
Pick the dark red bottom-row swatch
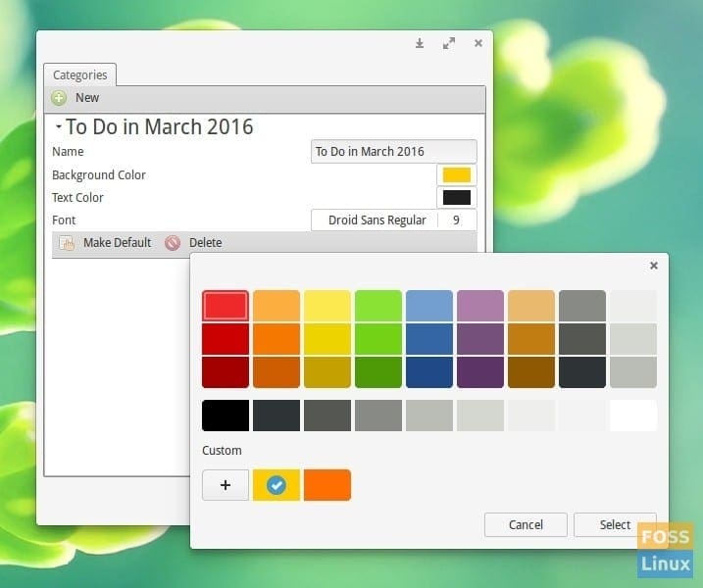(226, 372)
